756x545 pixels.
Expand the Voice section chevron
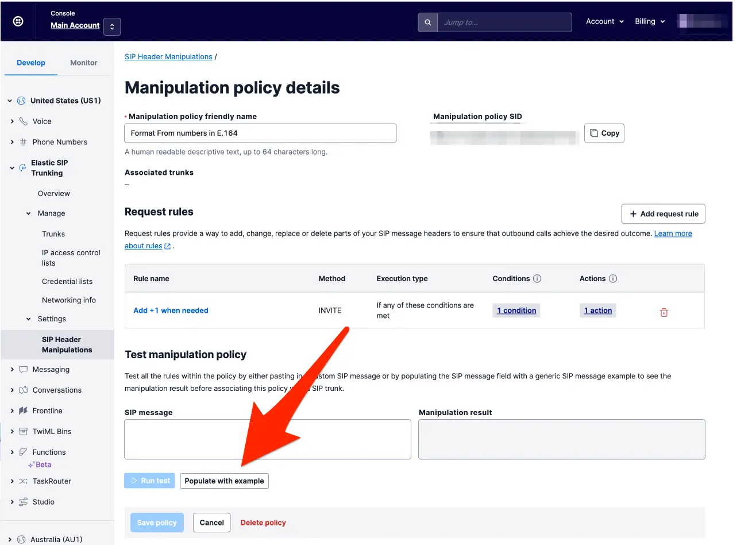[x=12, y=121]
